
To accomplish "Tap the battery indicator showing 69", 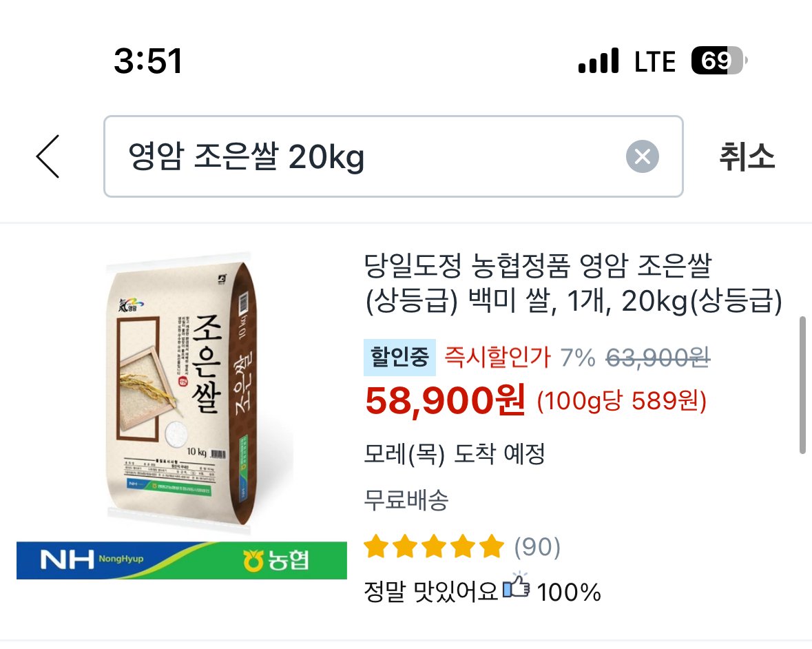I will click(x=718, y=61).
